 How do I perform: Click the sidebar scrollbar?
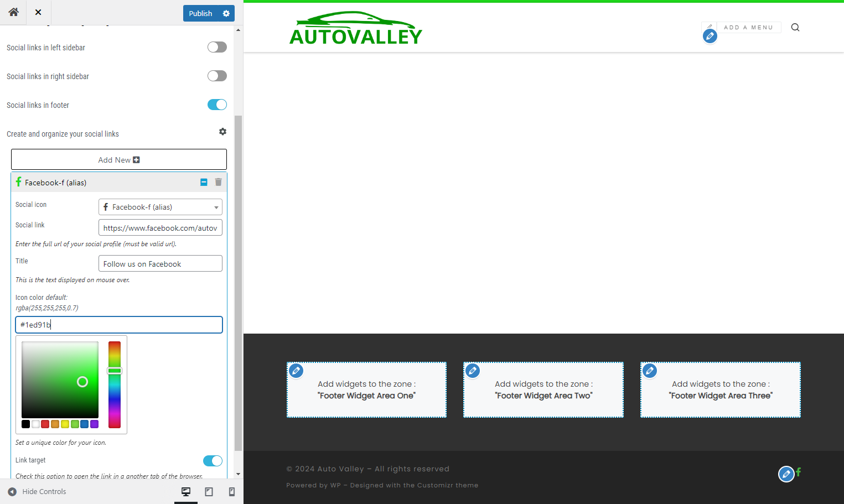pos(238,283)
